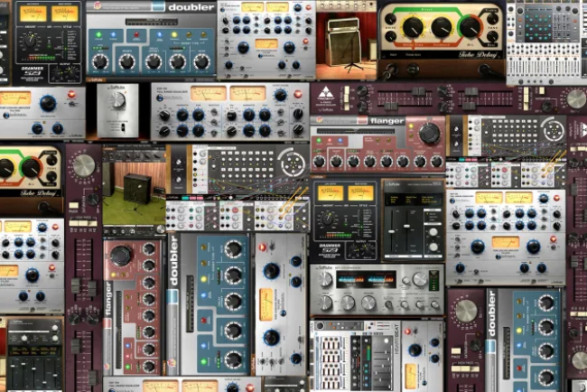
Task: Click the 'doubler' title on the horizontal doubler
Action: [191, 7]
